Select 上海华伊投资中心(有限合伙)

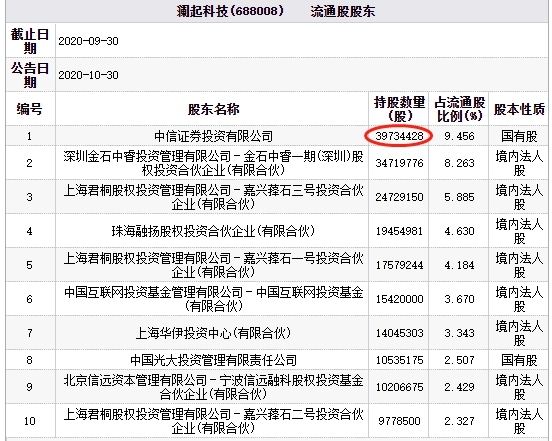click(x=213, y=333)
